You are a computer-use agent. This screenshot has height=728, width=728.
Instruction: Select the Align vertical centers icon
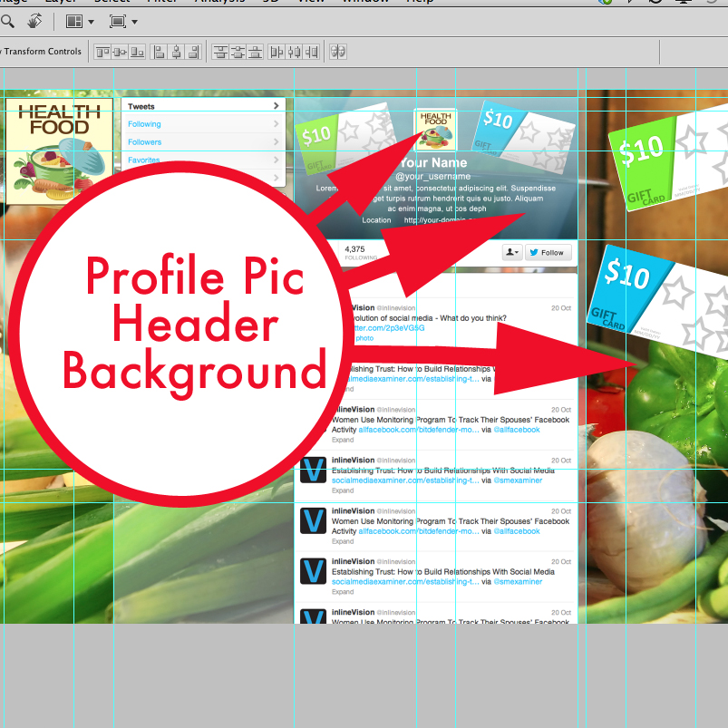pos(120,52)
